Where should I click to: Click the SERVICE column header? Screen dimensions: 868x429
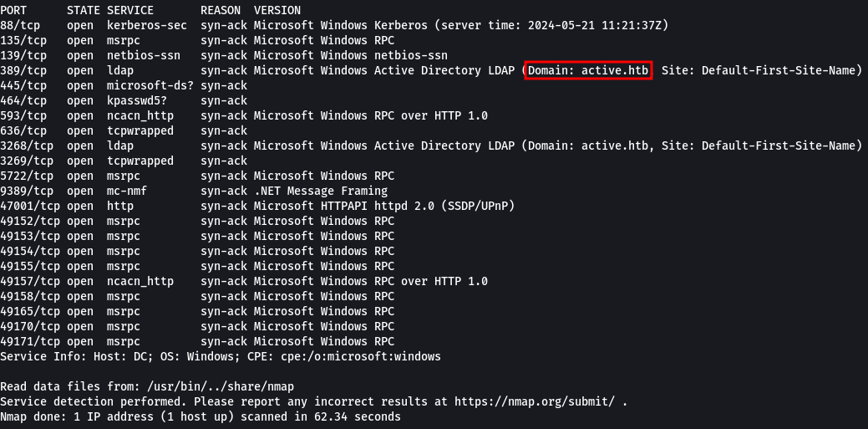coord(130,10)
